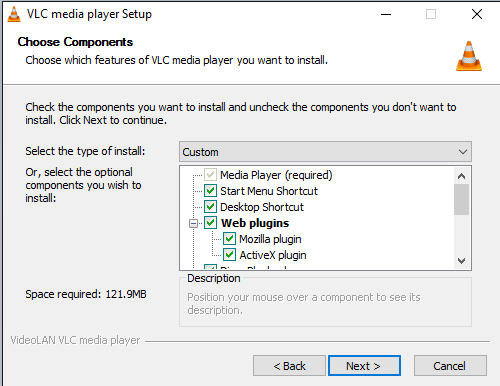Collapse the Web plugins tree node
The image size is (500, 386).
[193, 223]
